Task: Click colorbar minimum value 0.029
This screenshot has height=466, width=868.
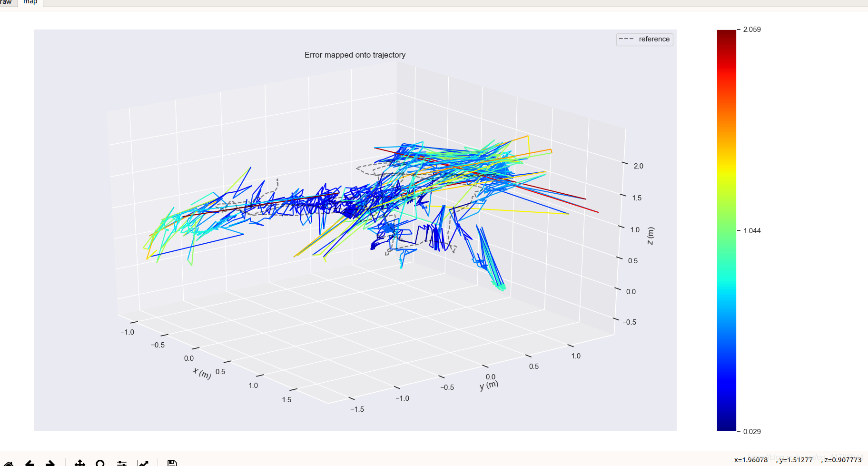Action: [x=752, y=432]
